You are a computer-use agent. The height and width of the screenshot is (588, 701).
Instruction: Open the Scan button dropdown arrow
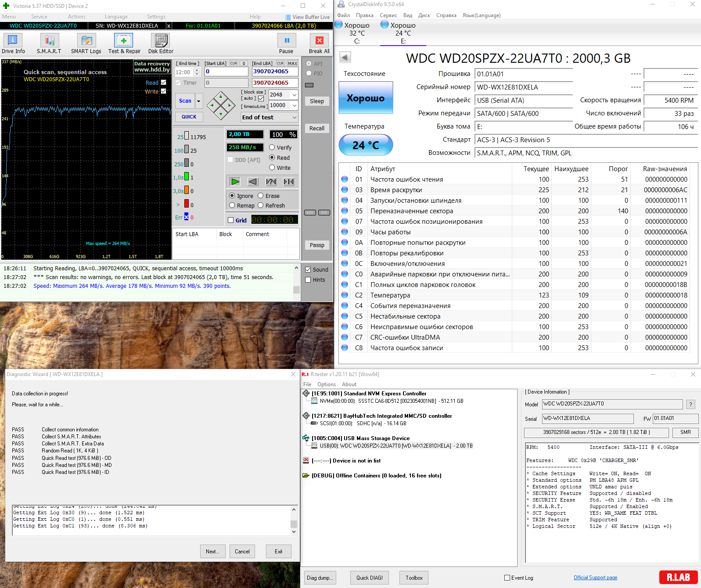click(x=199, y=101)
